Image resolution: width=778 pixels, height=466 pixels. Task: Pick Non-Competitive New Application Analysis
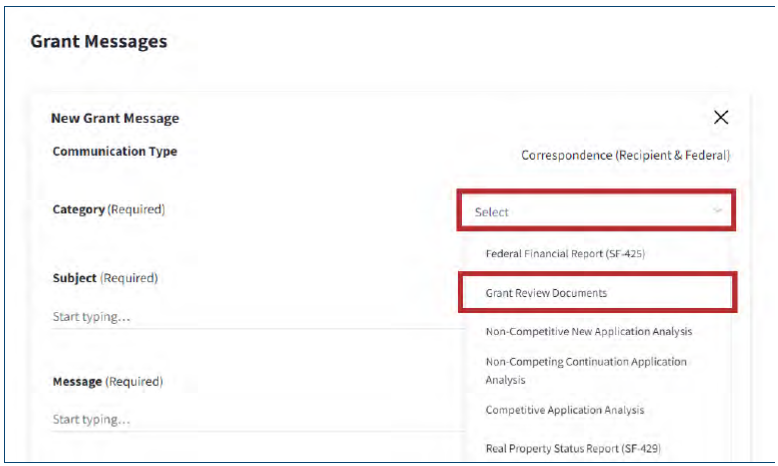(588, 331)
